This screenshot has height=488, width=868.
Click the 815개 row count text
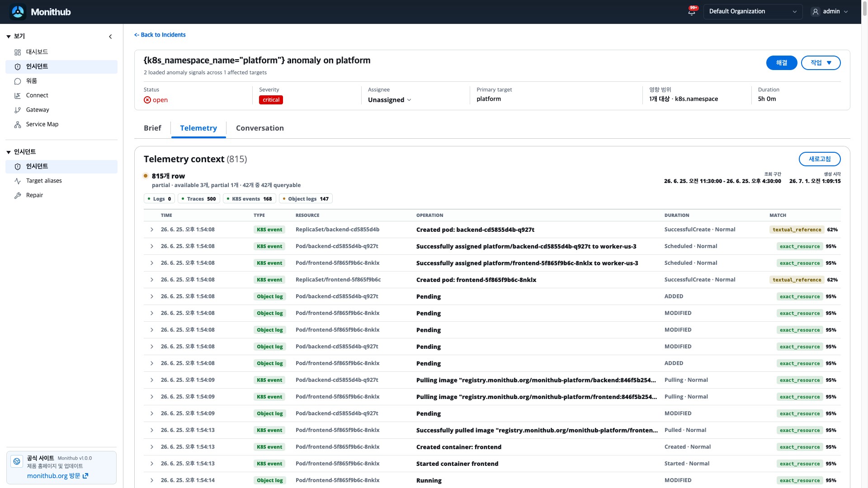point(168,176)
